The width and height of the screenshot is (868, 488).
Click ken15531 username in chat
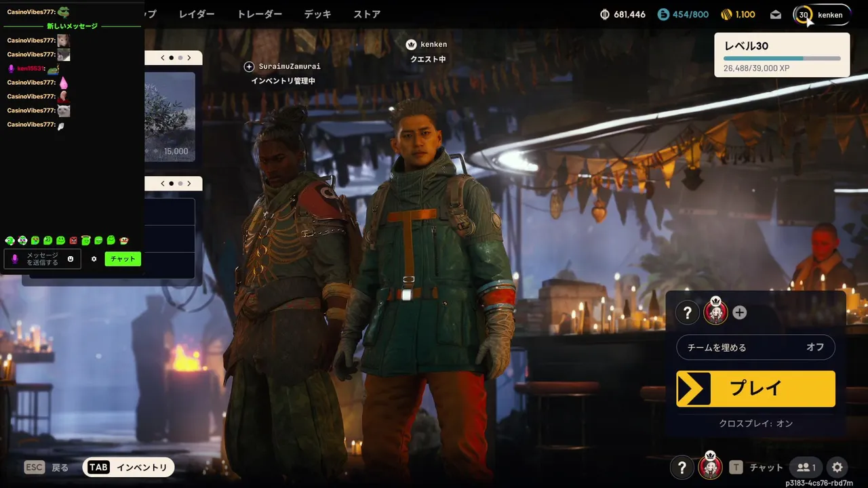click(x=31, y=68)
